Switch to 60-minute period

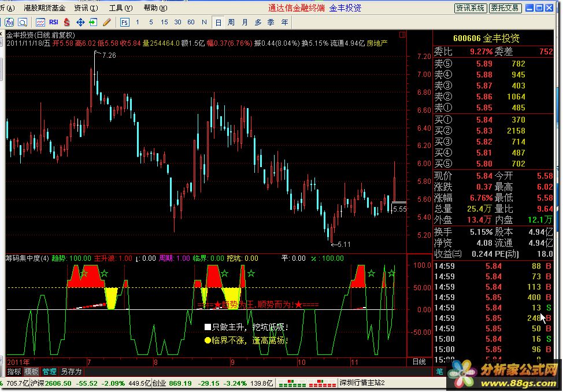[x=191, y=23]
